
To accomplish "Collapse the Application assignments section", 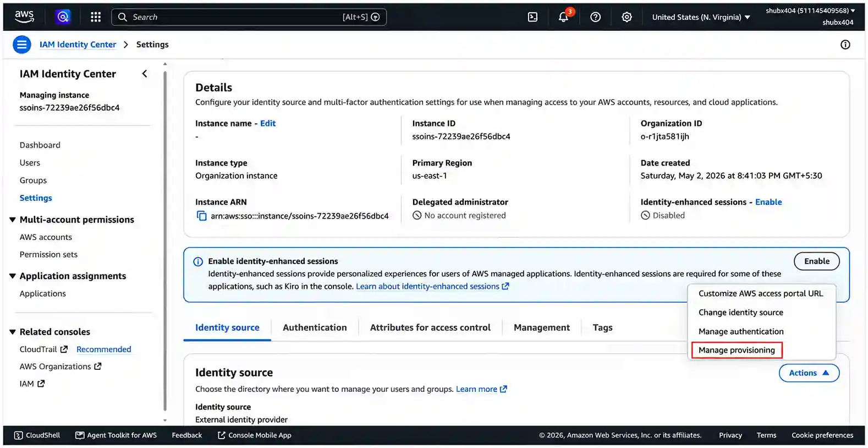I will coord(12,276).
